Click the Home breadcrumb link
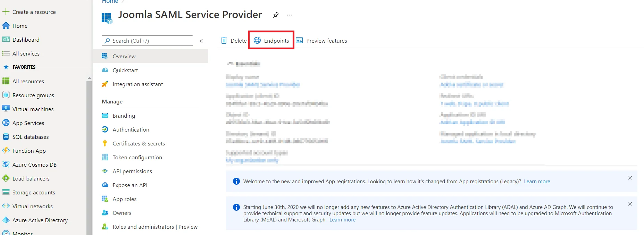644x235 pixels. click(110, 1)
